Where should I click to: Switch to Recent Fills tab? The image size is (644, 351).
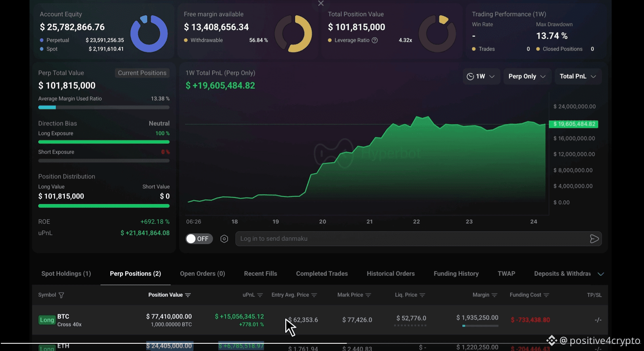(260, 274)
